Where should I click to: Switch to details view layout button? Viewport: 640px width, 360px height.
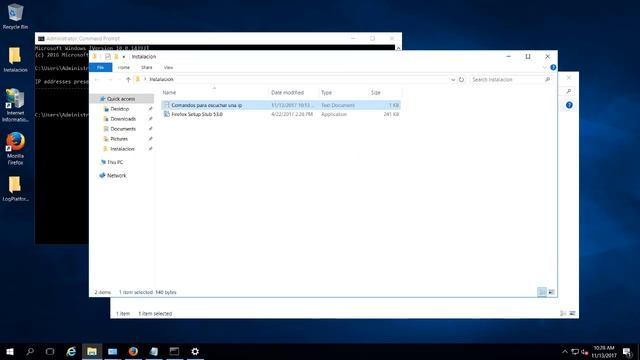tap(542, 292)
